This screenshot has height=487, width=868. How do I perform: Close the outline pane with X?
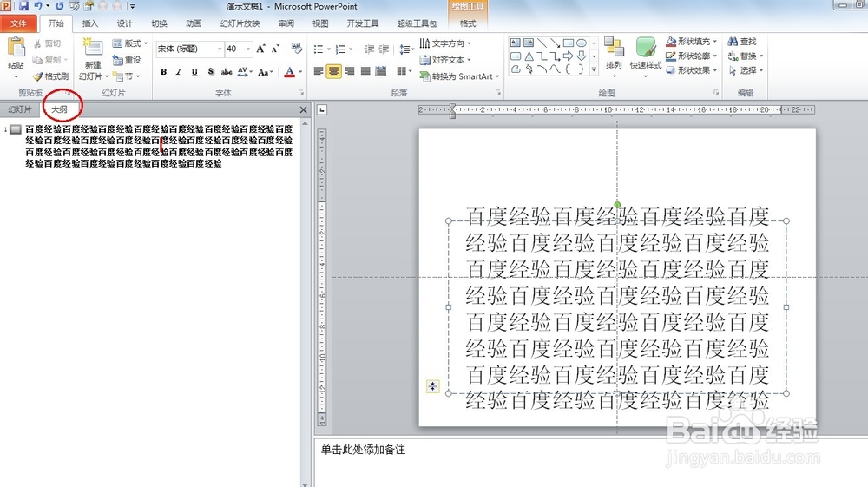click(303, 109)
